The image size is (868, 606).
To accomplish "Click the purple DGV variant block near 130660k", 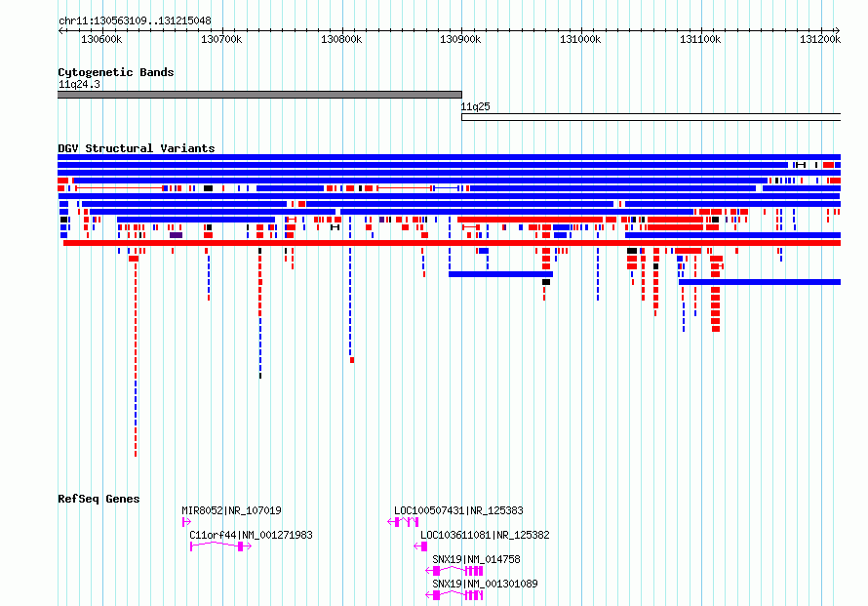I will coord(176,235).
